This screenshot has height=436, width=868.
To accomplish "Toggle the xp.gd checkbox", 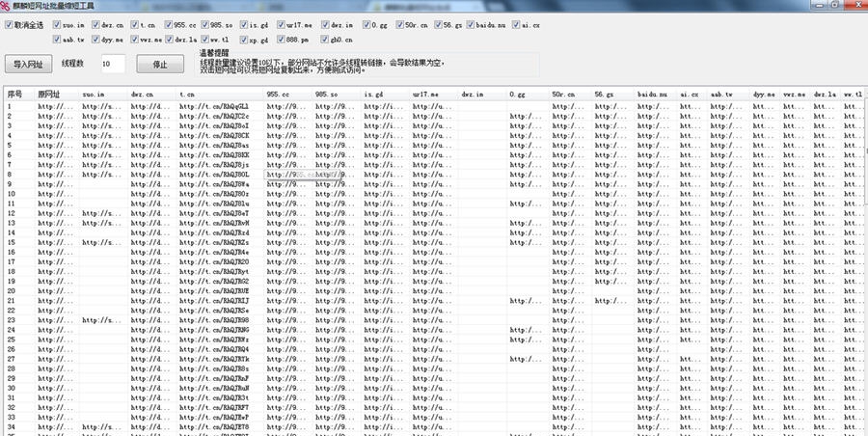I will [244, 40].
